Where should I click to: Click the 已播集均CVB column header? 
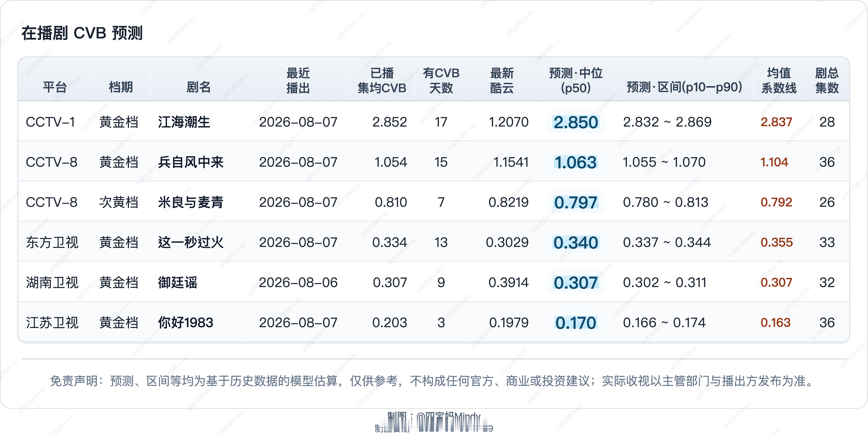(382, 80)
